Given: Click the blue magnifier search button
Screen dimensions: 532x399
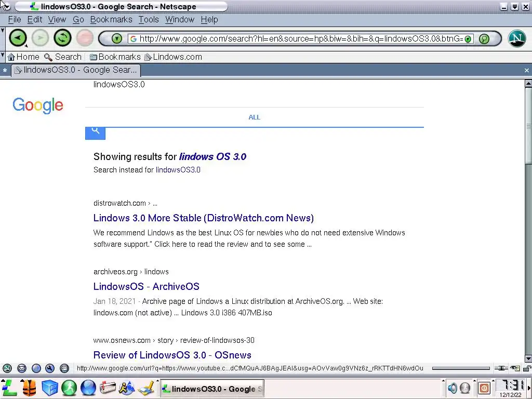Looking at the screenshot, I should [x=96, y=133].
